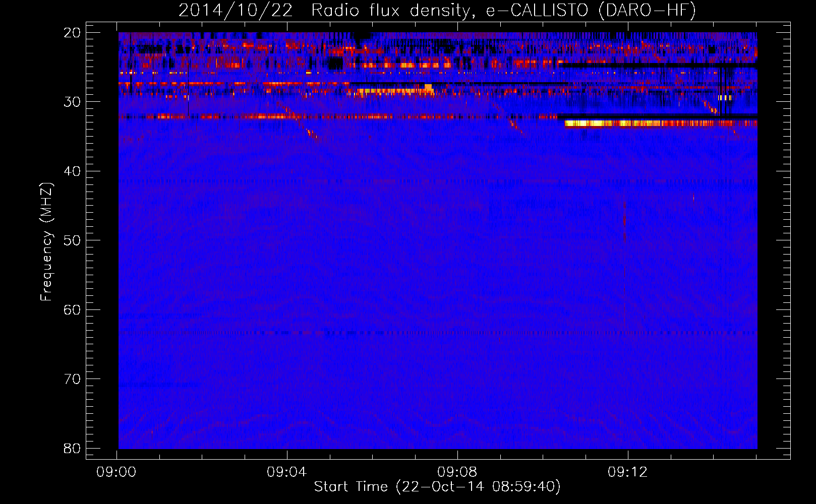This screenshot has width=816, height=504.
Task: Click the '20' frequency tick label
Action: coord(72,33)
